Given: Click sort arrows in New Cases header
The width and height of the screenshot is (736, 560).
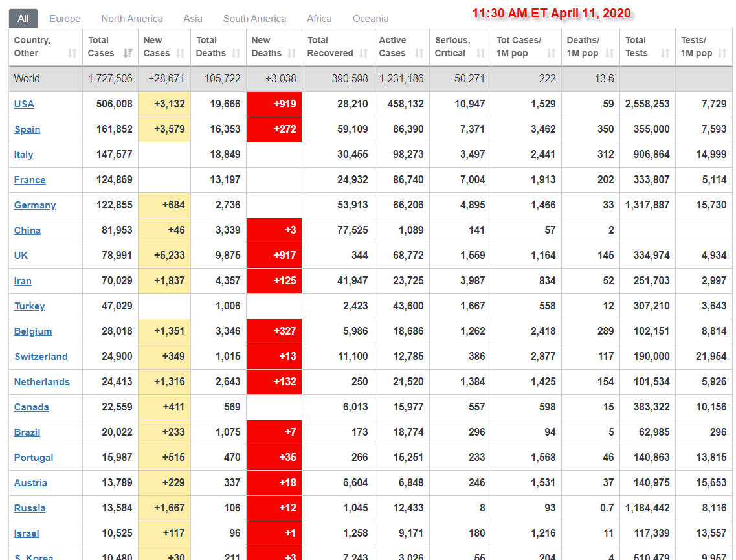Looking at the screenshot, I should tap(181, 53).
